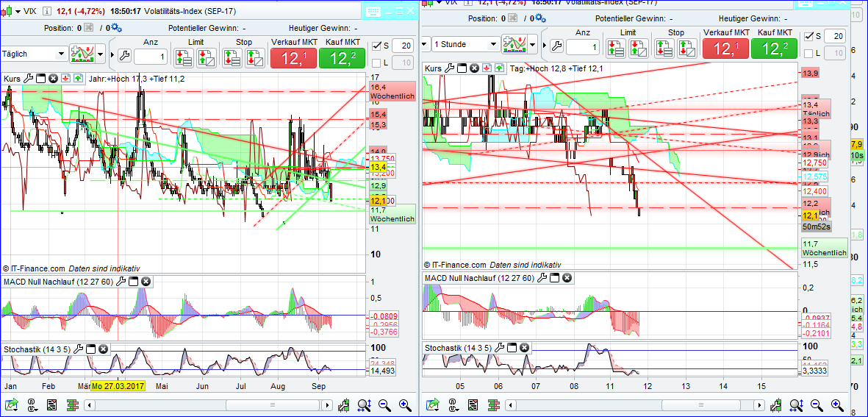The image size is (868, 417).
Task: Open position settings gears in left window
Action: coord(116,28)
